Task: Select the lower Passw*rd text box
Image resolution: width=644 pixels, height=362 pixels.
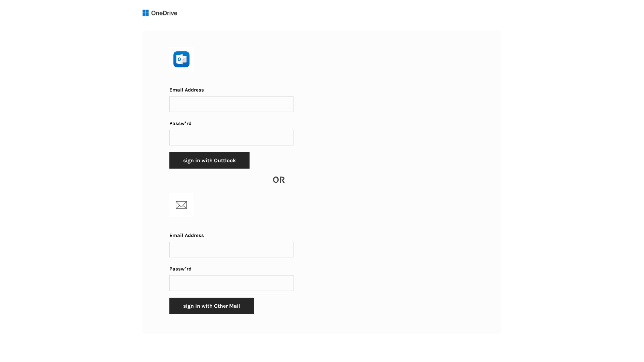Action: click(x=231, y=283)
